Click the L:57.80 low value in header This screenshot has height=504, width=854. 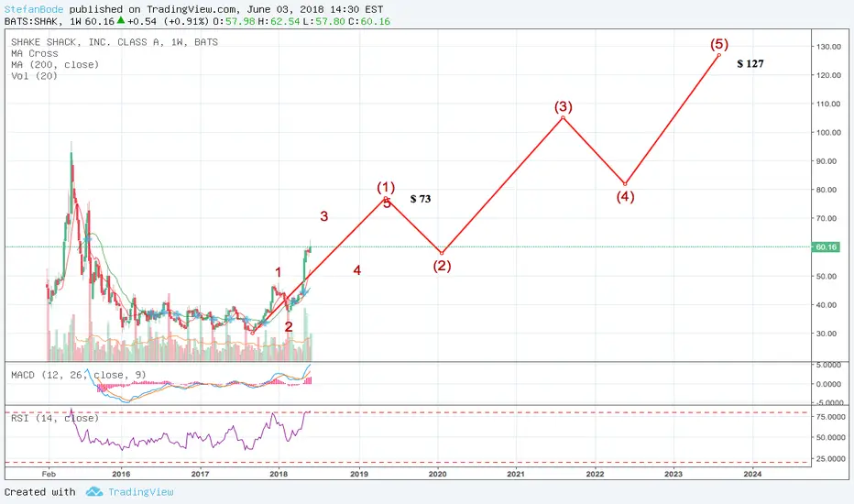pos(323,21)
